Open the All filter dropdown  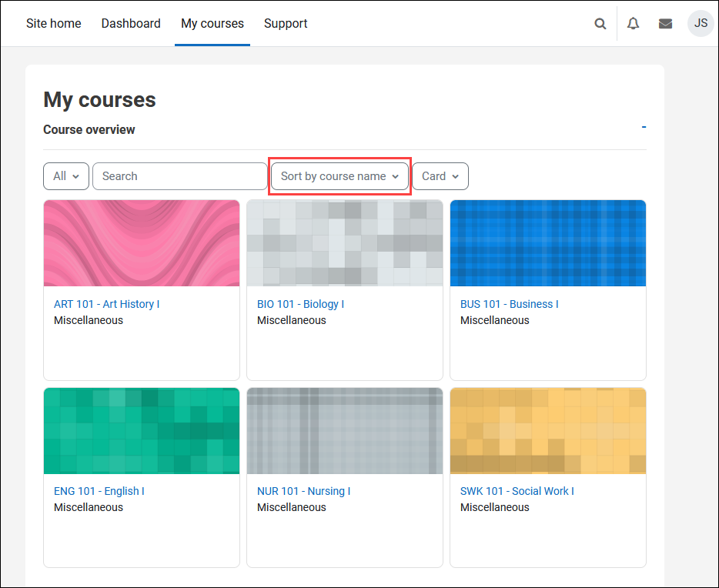66,176
